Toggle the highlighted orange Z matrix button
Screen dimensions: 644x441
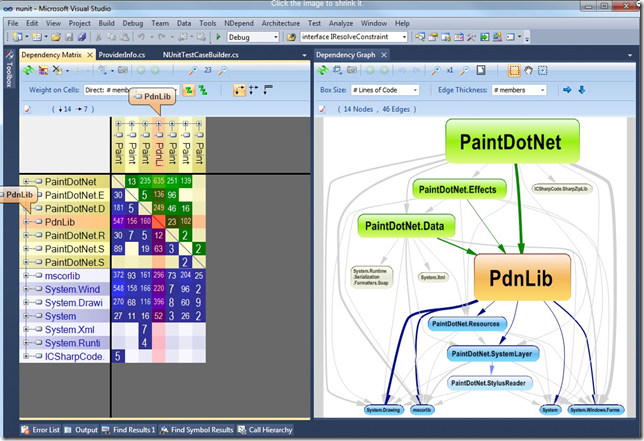(189, 90)
